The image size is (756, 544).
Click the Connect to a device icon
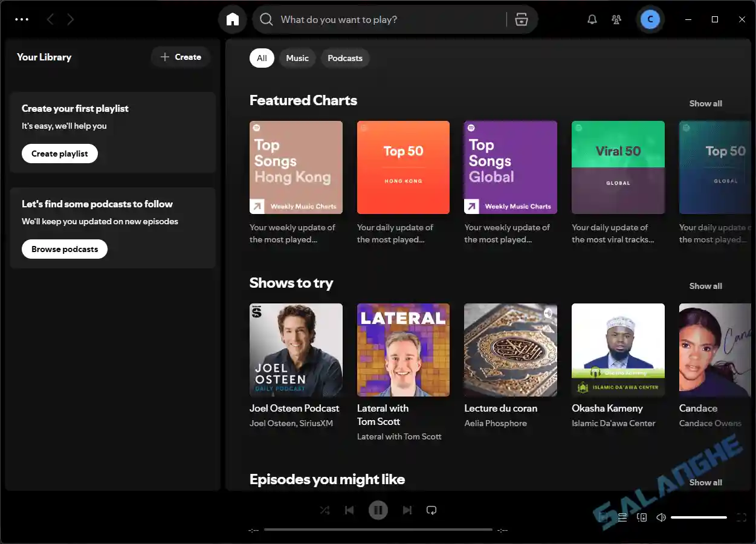tap(641, 517)
